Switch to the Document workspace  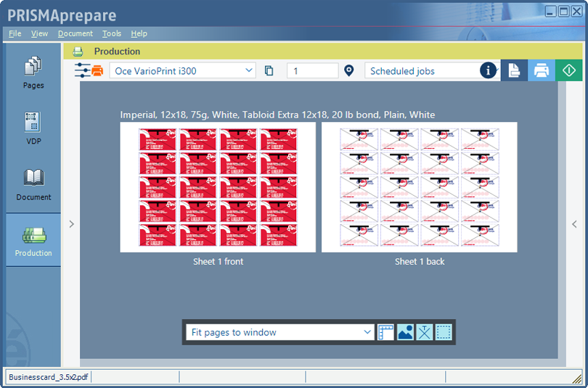pos(33,185)
